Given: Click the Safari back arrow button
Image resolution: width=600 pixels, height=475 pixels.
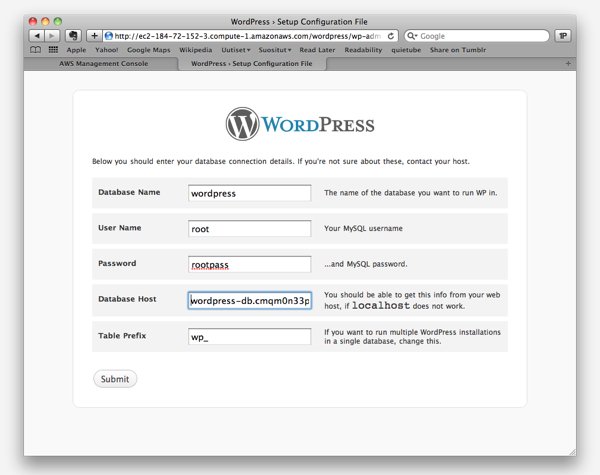Looking at the screenshot, I should (38, 35).
